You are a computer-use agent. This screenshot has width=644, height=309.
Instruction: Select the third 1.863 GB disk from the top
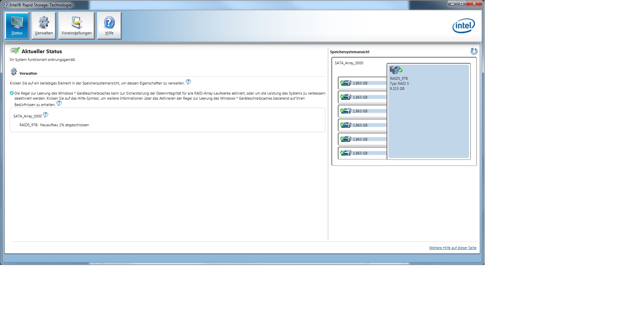(x=362, y=111)
